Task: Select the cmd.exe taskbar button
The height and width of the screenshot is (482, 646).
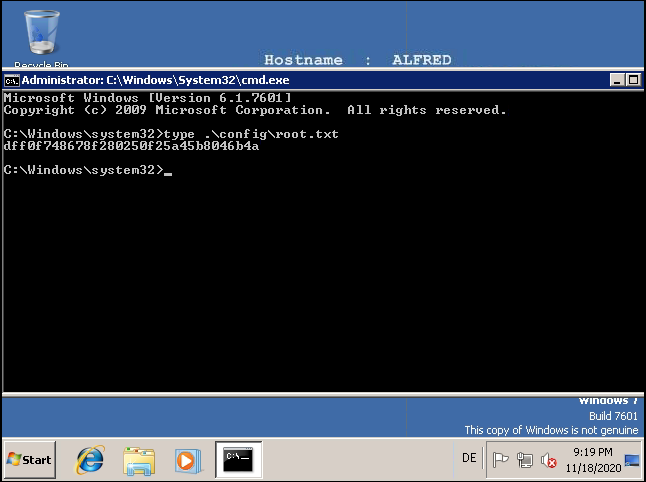Action: pyautogui.click(x=239, y=460)
